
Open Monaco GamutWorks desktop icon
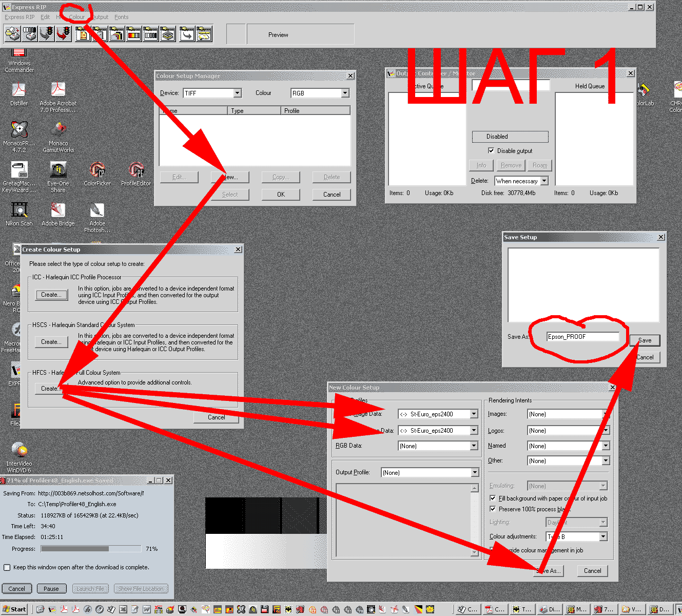[58, 137]
